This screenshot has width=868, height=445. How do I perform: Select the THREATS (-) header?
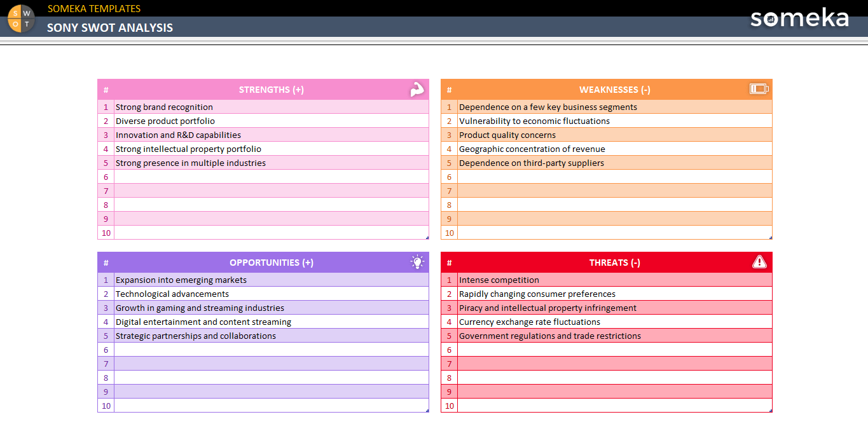[x=615, y=263]
